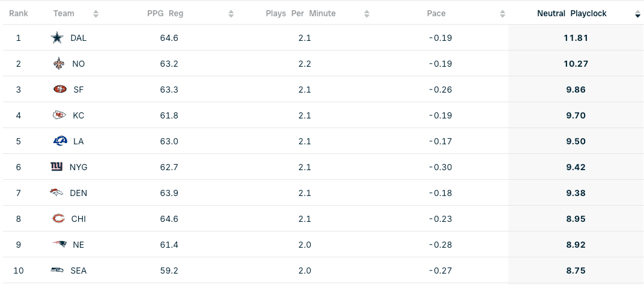Sort by PPG Reg using sort arrows
Image resolution: width=644 pixels, height=285 pixels.
pyautogui.click(x=231, y=14)
